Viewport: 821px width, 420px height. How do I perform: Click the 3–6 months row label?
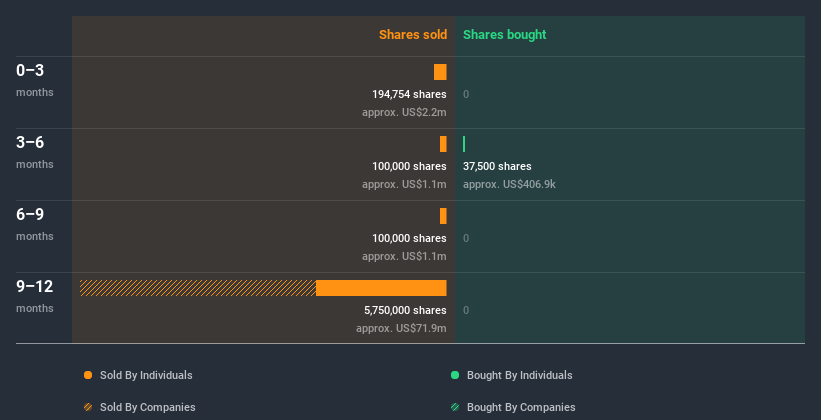pos(35,152)
